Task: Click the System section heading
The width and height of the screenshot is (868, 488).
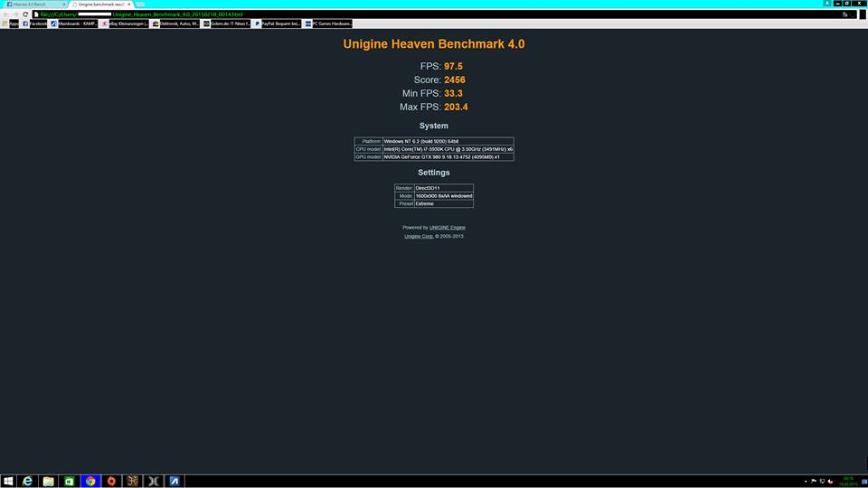Action: (434, 126)
